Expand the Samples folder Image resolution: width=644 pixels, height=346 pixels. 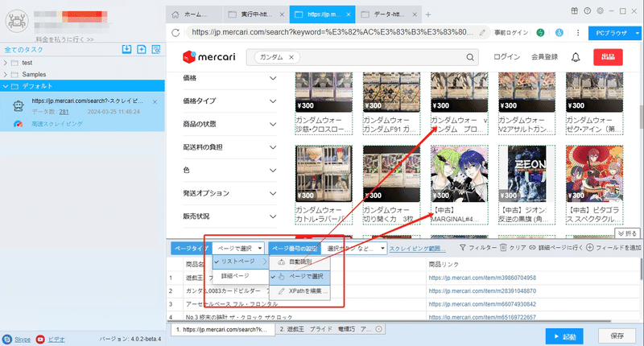pos(6,74)
